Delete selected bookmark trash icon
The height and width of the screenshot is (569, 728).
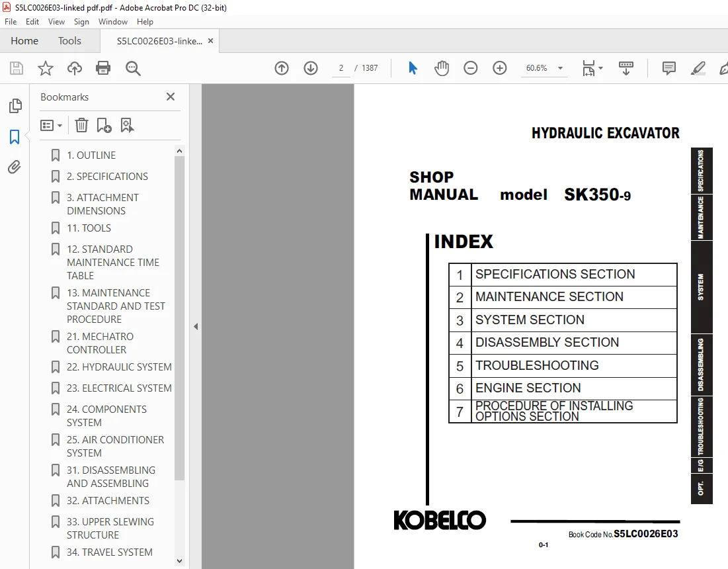click(x=81, y=126)
